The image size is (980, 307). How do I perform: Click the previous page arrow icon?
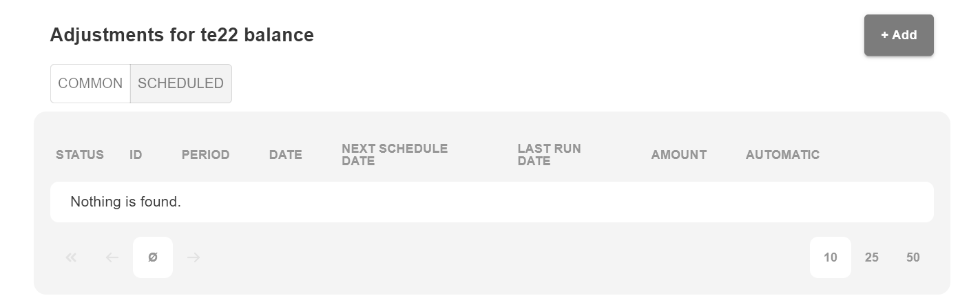point(112,257)
